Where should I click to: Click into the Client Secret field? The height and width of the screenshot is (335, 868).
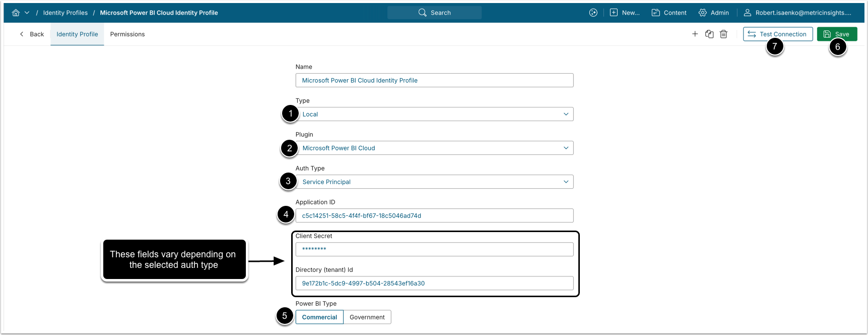[434, 249]
